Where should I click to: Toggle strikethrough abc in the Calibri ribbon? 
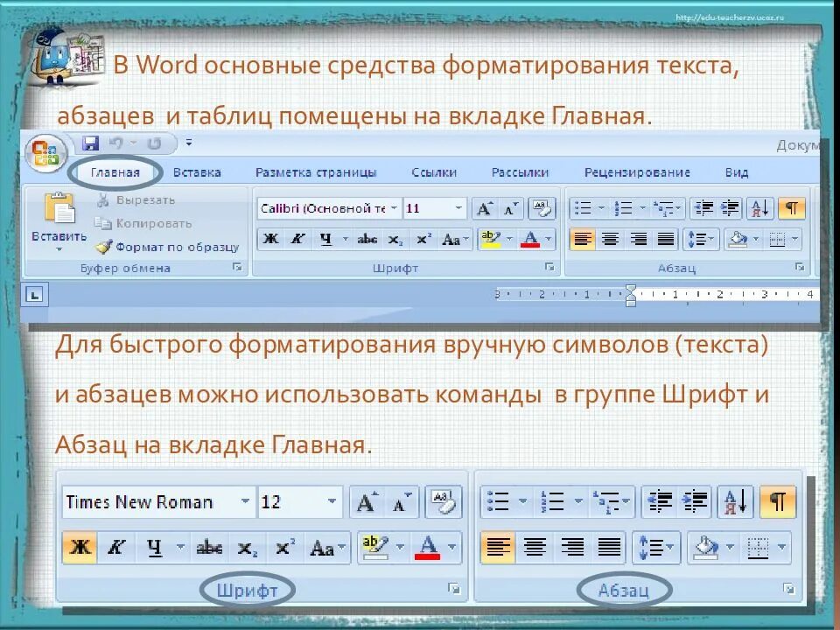coord(367,239)
